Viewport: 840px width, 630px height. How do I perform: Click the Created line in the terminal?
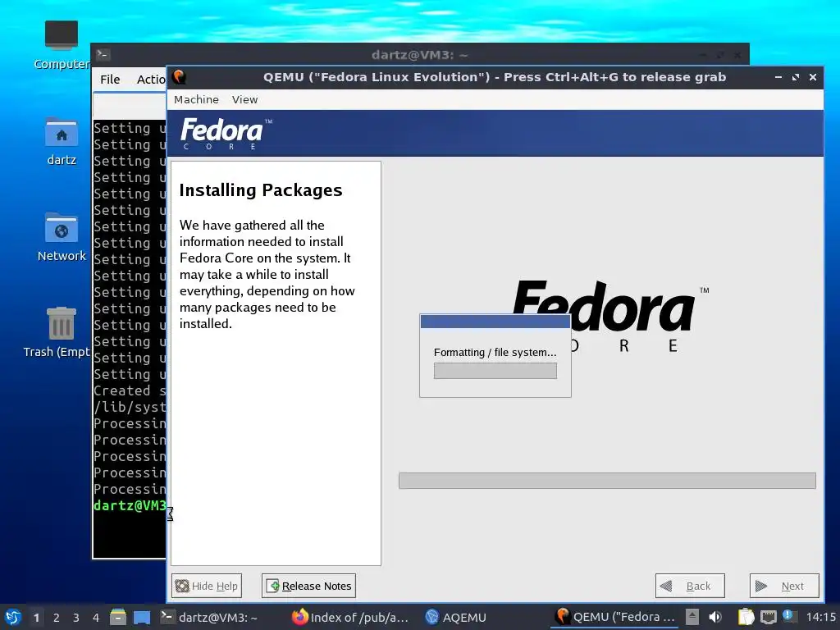130,390
